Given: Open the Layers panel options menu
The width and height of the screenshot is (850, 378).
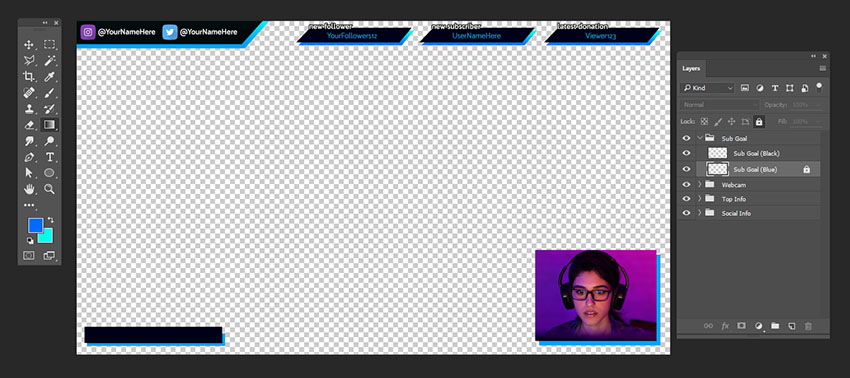Looking at the screenshot, I should [x=822, y=68].
